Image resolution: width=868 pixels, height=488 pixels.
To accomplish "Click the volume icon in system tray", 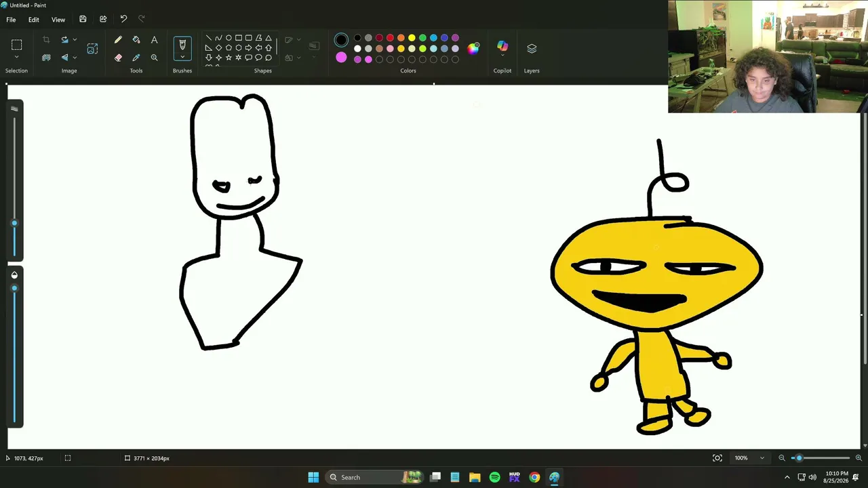I will tap(812, 477).
